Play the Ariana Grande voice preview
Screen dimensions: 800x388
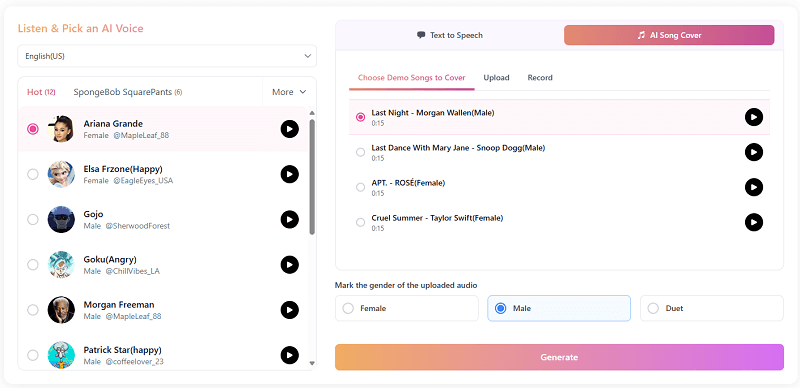290,129
